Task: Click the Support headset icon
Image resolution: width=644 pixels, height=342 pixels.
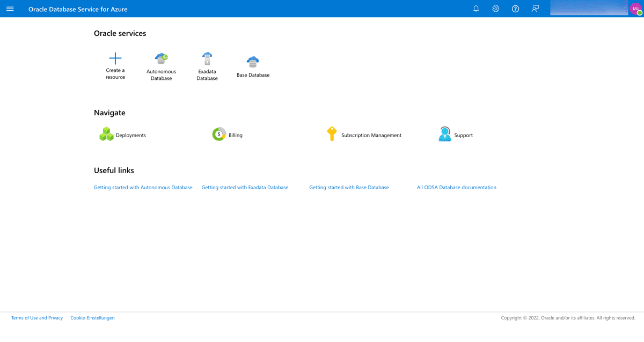Action: pyautogui.click(x=444, y=134)
